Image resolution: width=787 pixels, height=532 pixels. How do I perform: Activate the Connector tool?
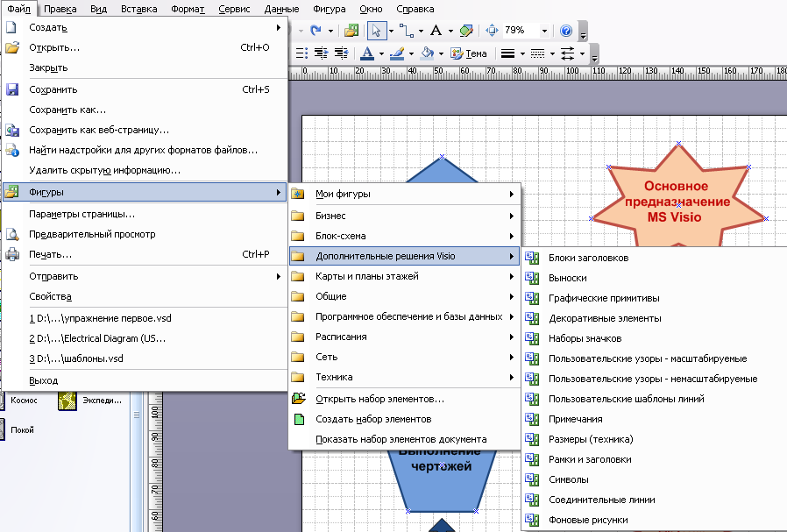click(406, 31)
